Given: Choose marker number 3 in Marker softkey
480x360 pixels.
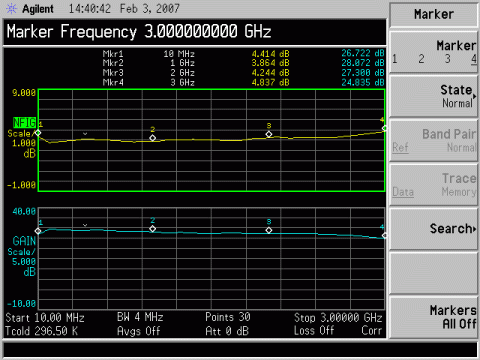Looking at the screenshot, I should click(448, 59).
